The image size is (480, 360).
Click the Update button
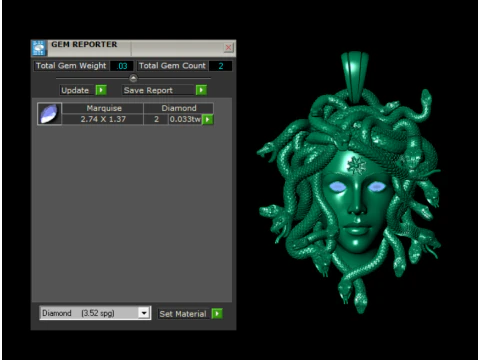(x=78, y=90)
